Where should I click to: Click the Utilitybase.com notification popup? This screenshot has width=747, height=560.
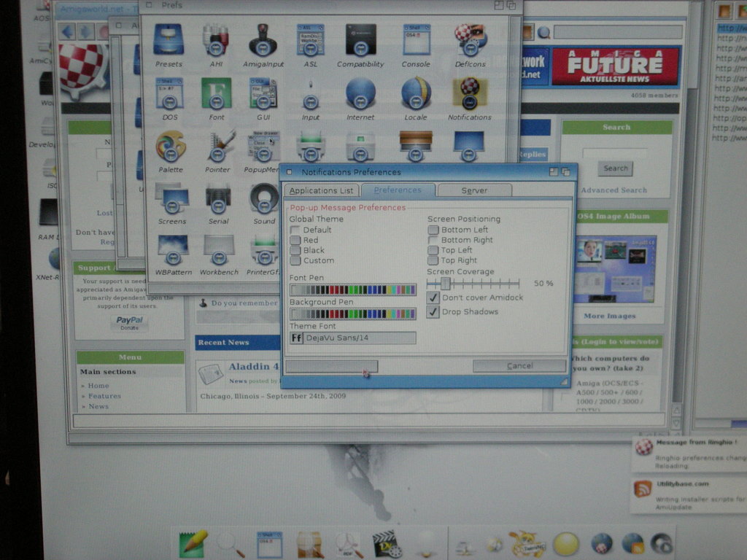tap(689, 496)
